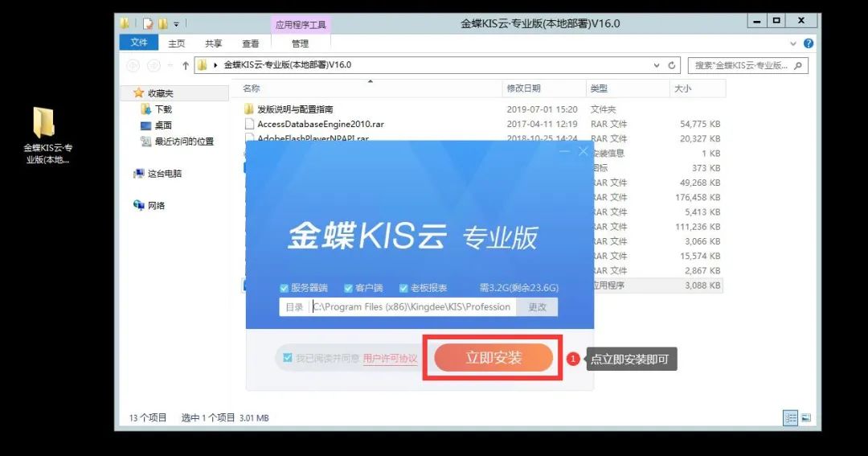Select the 发版说明与配置指南 folder name
The image size is (868, 456).
[295, 109]
